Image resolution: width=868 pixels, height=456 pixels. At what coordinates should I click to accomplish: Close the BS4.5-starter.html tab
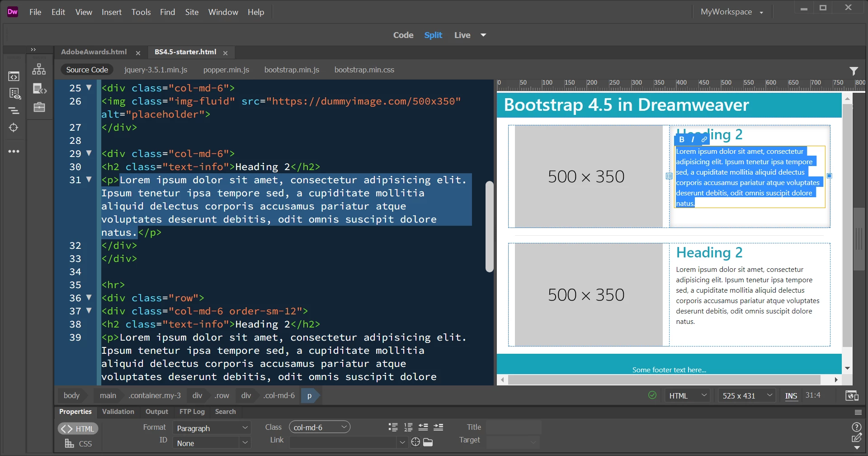pos(225,53)
